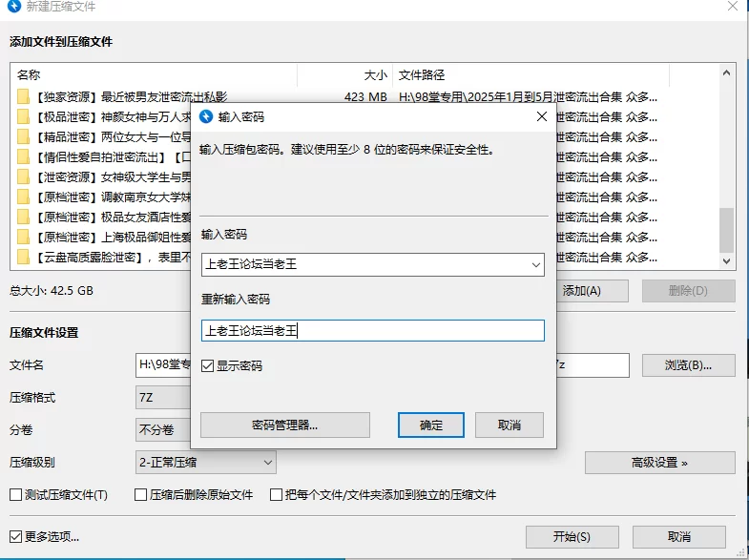This screenshot has width=749, height=560.
Task: Click folder icon of 【泄密资源】 row
Action: click(x=23, y=177)
